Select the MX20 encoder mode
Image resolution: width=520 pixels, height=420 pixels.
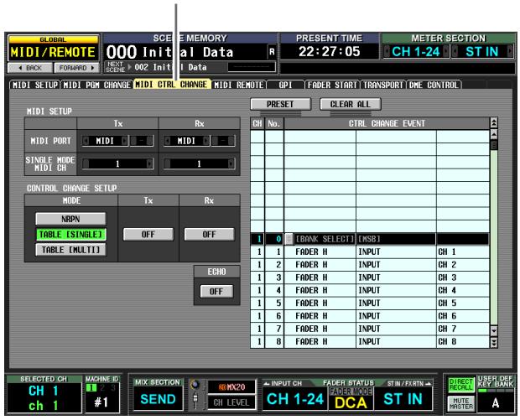tap(231, 386)
